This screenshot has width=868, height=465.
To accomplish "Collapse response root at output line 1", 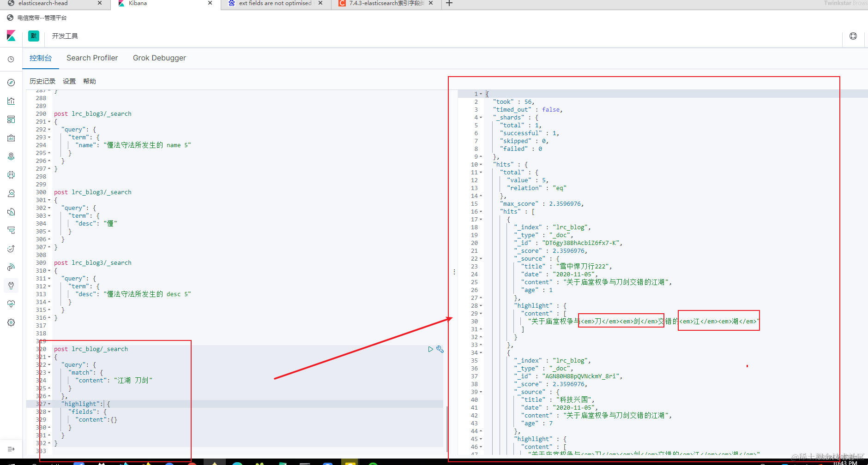I will tap(481, 94).
